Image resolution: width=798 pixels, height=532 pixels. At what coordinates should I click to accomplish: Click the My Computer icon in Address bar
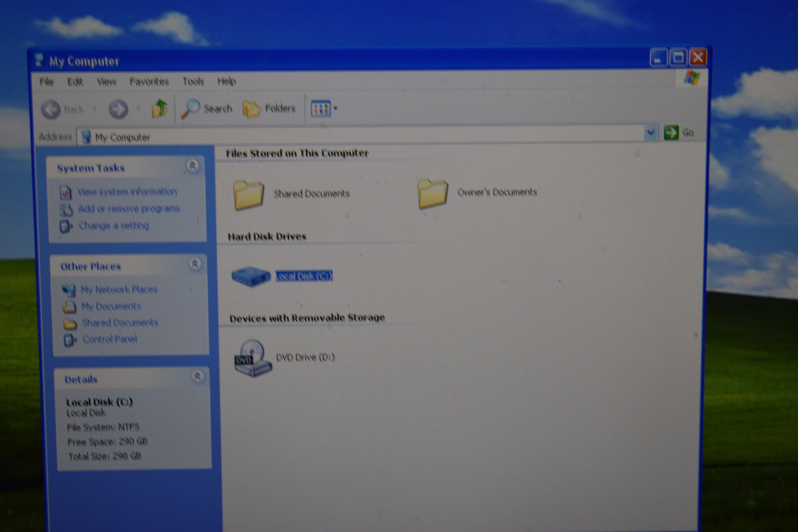tap(86, 137)
